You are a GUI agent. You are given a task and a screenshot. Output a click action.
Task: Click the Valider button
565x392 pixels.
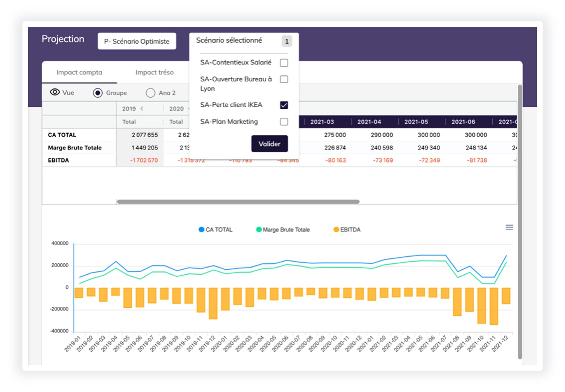pyautogui.click(x=270, y=144)
